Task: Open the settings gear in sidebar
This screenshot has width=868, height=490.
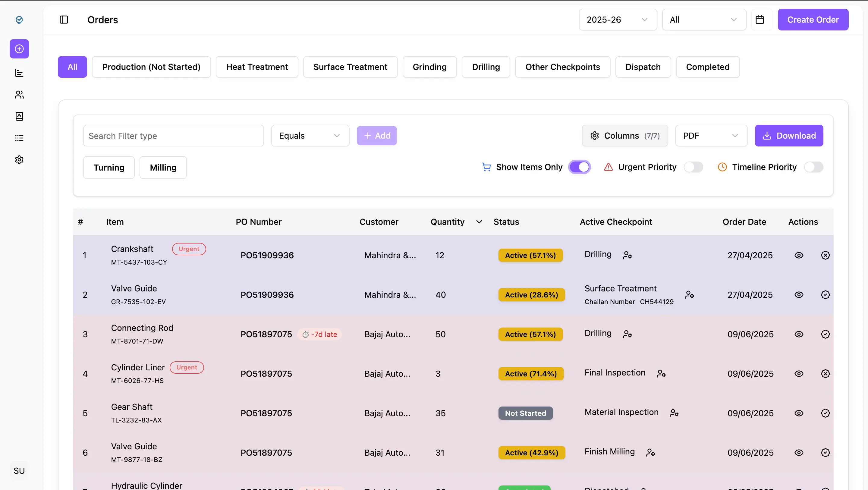Action: coord(19,159)
